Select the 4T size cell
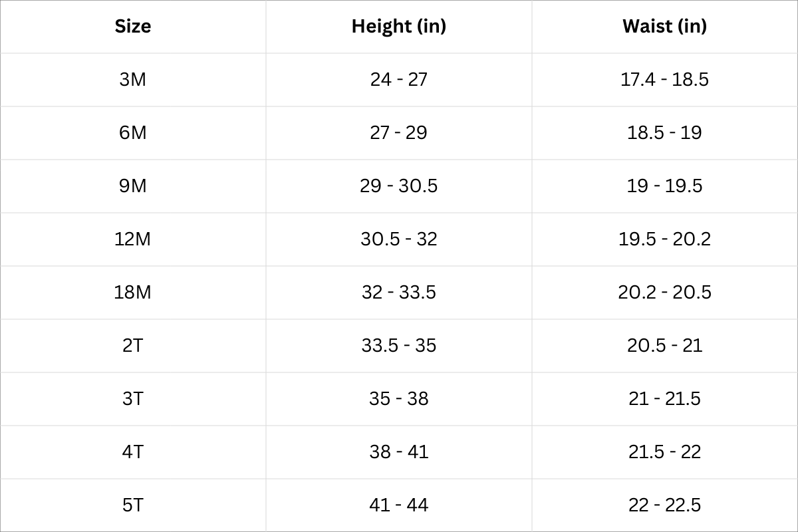The width and height of the screenshot is (798, 532). [x=133, y=452]
